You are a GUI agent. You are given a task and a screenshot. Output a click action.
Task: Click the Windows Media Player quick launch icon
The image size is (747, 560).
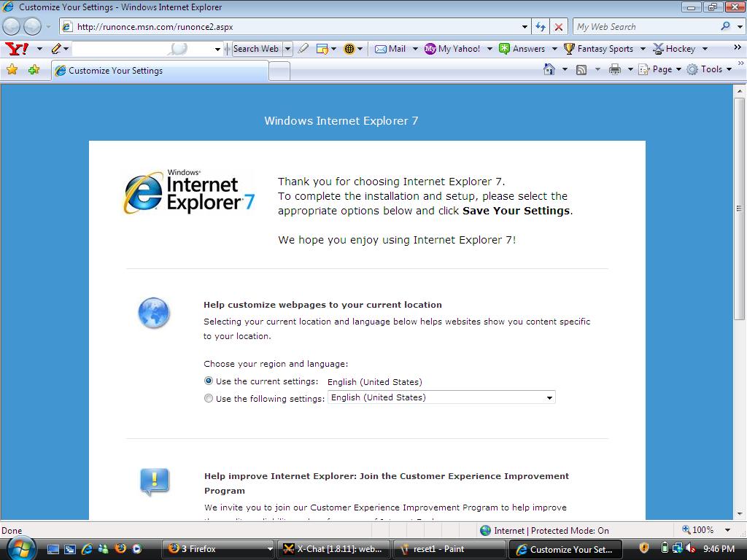136,548
